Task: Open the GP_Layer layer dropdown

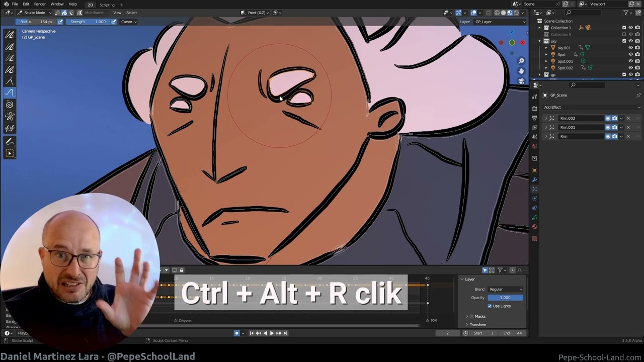Action: (499, 22)
